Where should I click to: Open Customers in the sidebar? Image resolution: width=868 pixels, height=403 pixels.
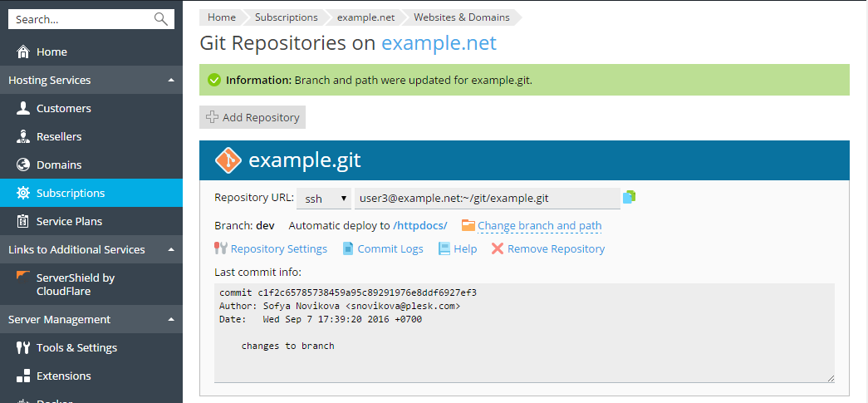pyautogui.click(x=63, y=109)
